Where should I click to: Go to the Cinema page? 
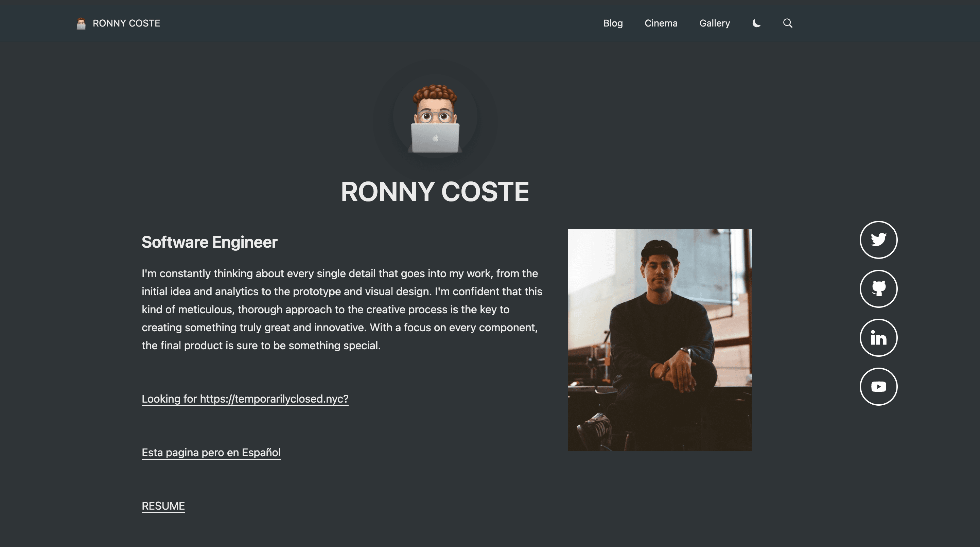click(661, 23)
